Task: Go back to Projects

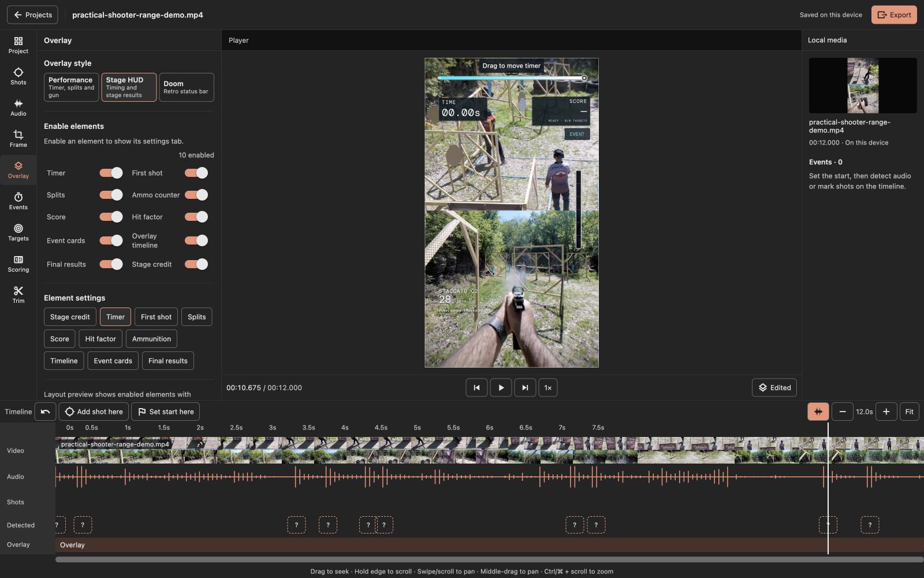Action: coord(32,15)
